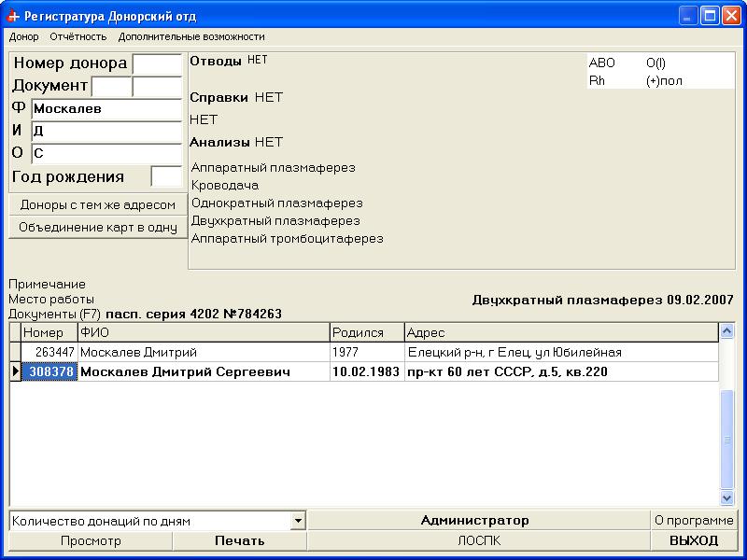Viewport: 747px width, 560px height.
Task: Open the Донор menu
Action: (x=24, y=37)
